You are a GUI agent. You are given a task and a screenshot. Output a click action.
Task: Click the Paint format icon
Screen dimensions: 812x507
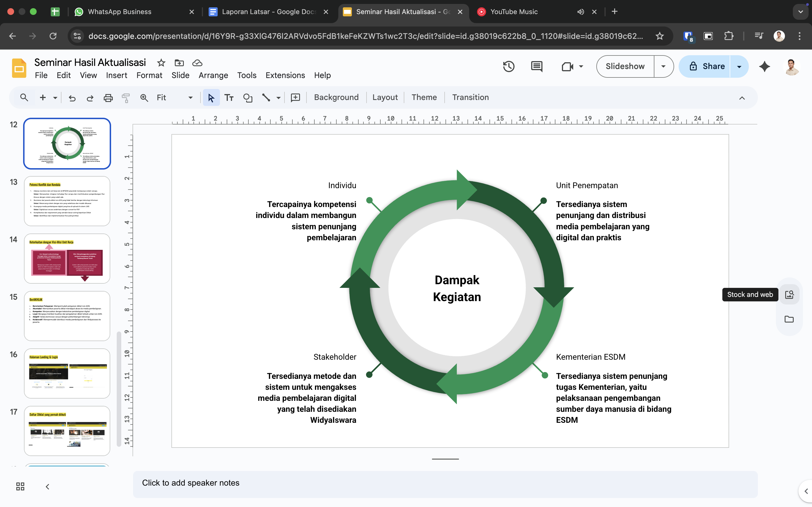pyautogui.click(x=126, y=97)
